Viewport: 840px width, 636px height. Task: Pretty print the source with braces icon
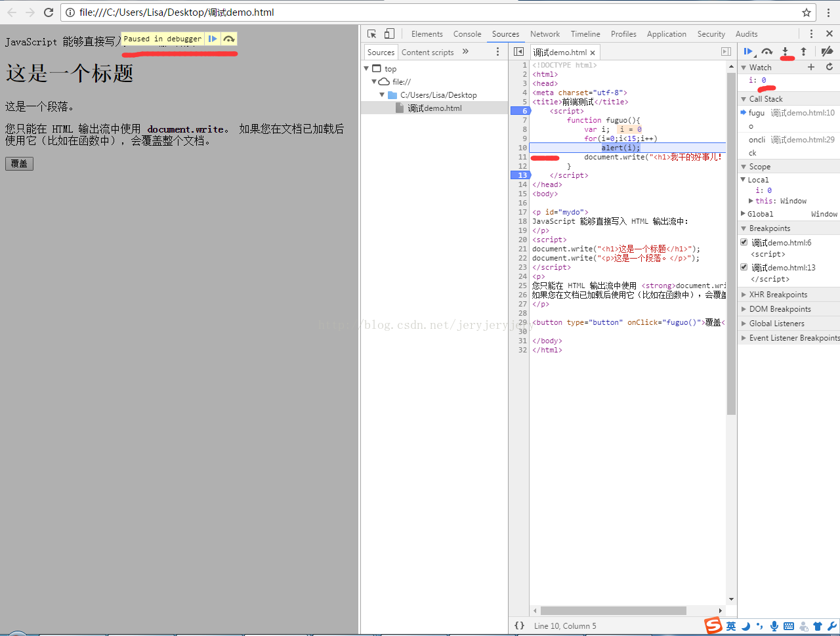519,625
